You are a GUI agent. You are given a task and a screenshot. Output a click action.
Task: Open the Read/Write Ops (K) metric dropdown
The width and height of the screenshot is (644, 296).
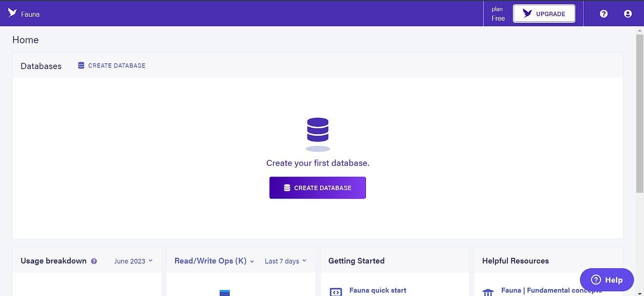[x=214, y=261]
